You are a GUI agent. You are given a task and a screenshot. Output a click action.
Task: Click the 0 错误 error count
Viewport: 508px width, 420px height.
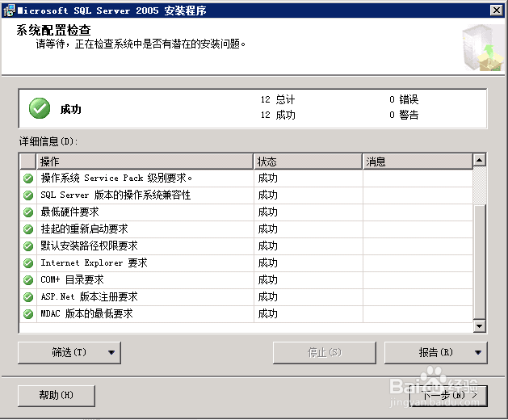[404, 99]
